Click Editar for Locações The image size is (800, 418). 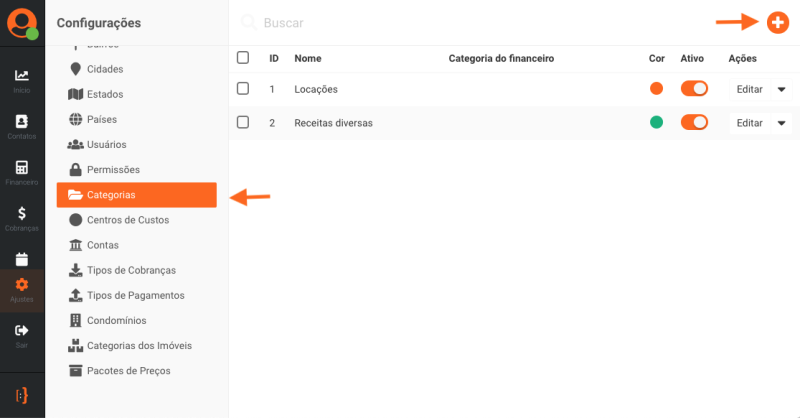point(749,89)
